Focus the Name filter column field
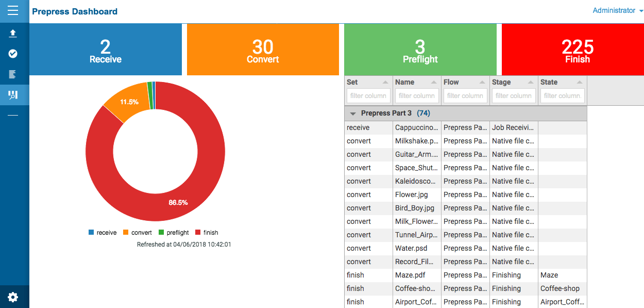Viewport: 644px width, 308px height. click(x=417, y=95)
